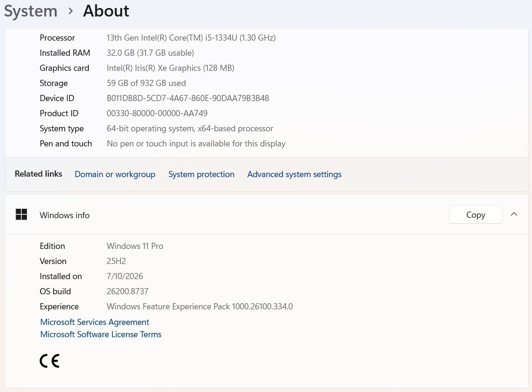Viewport: 532px width, 392px height.
Task: Click the Edition label
Action: [52, 246]
